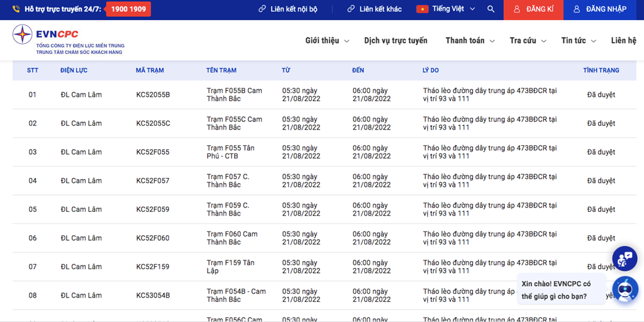
Task: Open the chatbot robot assistant icon
Action: click(625, 289)
